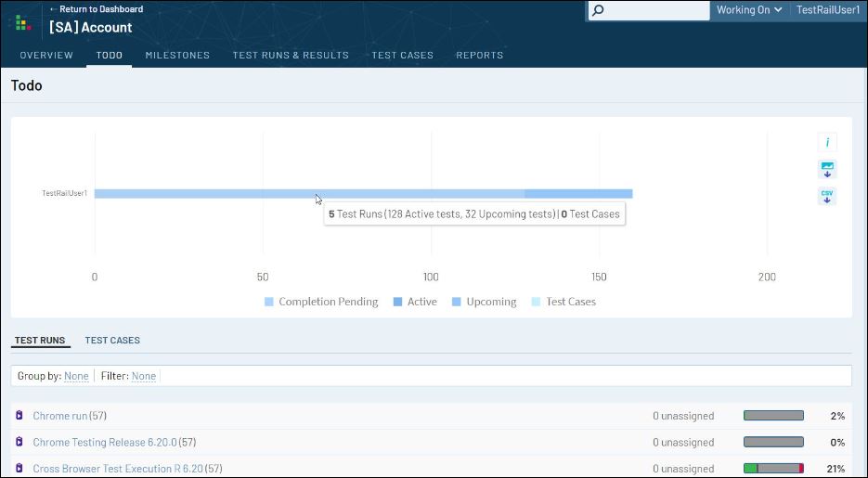
Task: Open the Chrome run link
Action: tap(59, 416)
